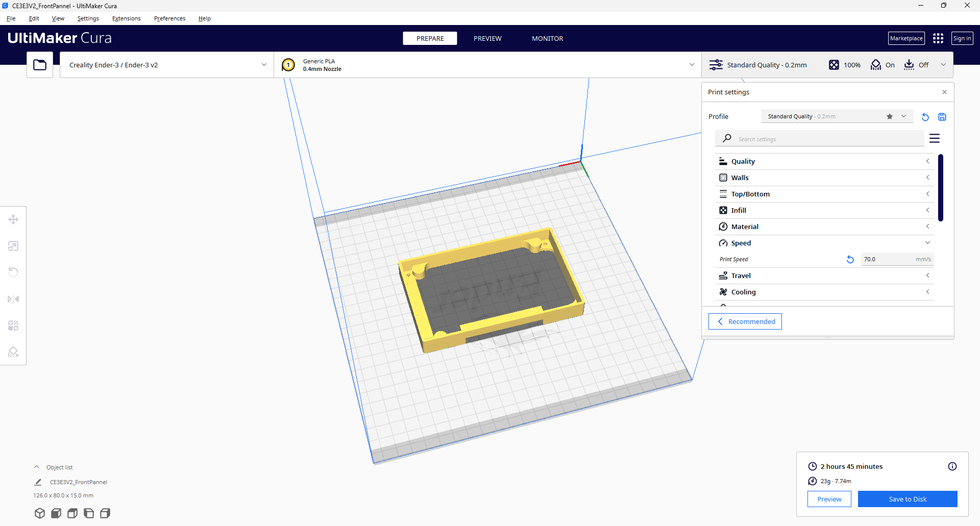Switch to 3D perspective view cube icon

coord(40,513)
